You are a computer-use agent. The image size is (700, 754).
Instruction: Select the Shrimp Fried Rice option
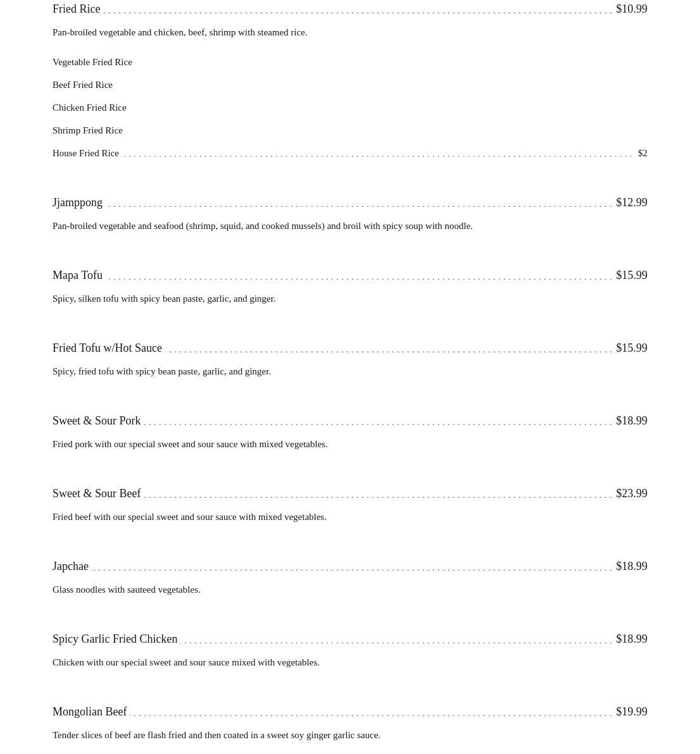click(x=87, y=130)
